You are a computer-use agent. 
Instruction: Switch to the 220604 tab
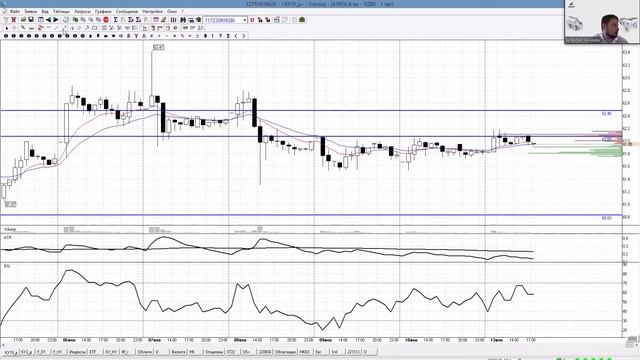[x=265, y=351]
